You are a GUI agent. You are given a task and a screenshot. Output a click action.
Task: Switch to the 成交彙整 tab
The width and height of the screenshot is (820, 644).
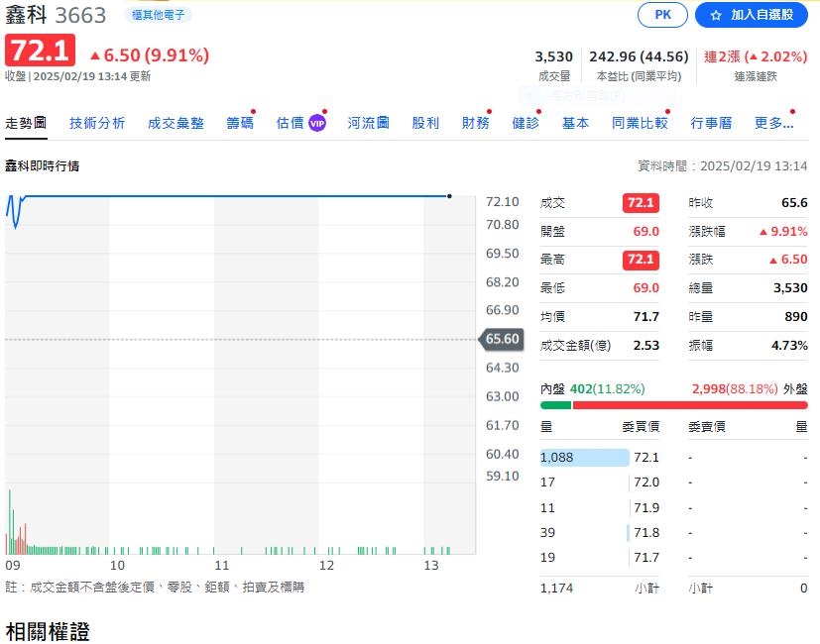pyautogui.click(x=176, y=123)
